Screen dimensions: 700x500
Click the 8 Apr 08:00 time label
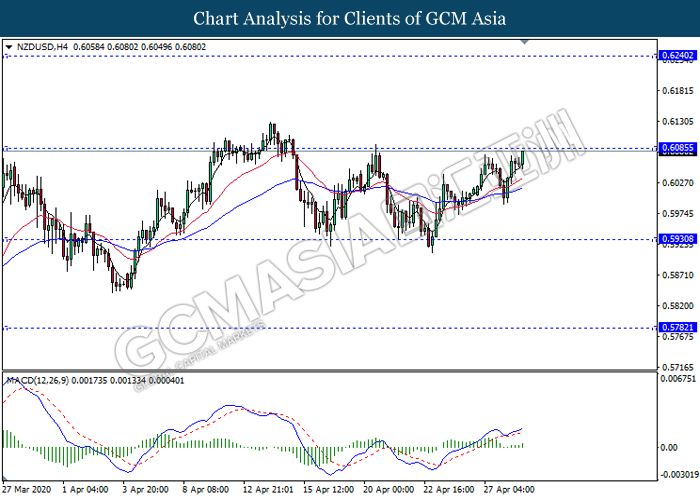click(206, 490)
